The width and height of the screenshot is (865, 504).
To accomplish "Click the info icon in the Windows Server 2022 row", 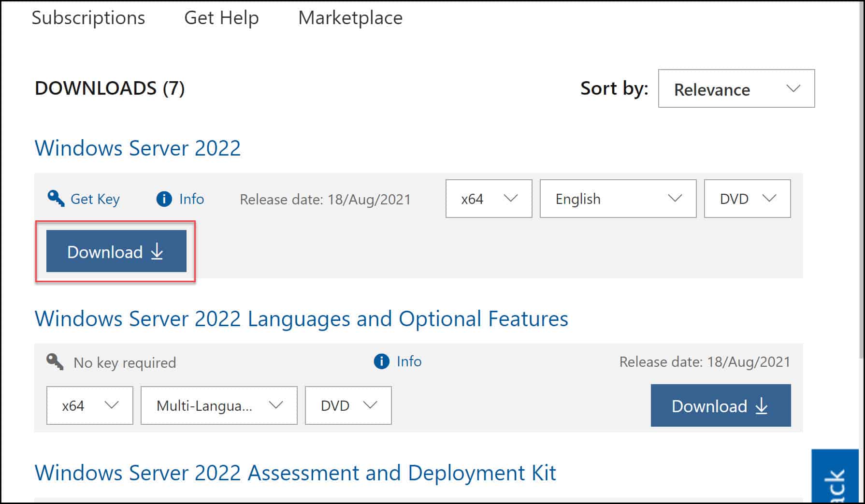I will coord(164,199).
